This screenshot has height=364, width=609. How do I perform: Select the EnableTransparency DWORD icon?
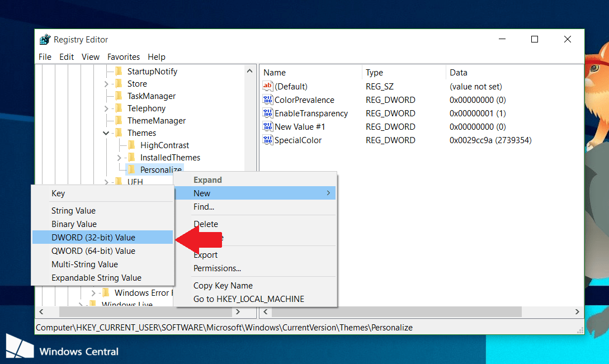pos(268,114)
